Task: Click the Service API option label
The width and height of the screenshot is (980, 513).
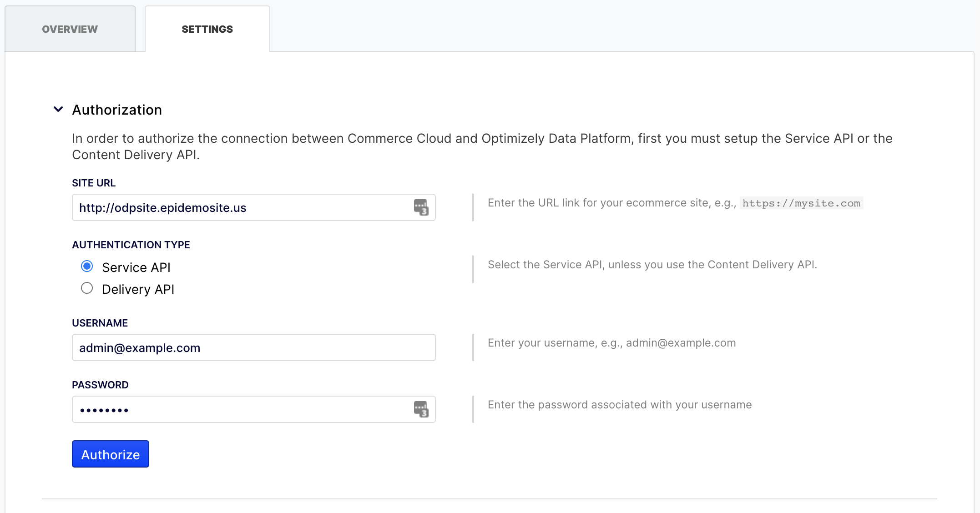Action: (136, 267)
